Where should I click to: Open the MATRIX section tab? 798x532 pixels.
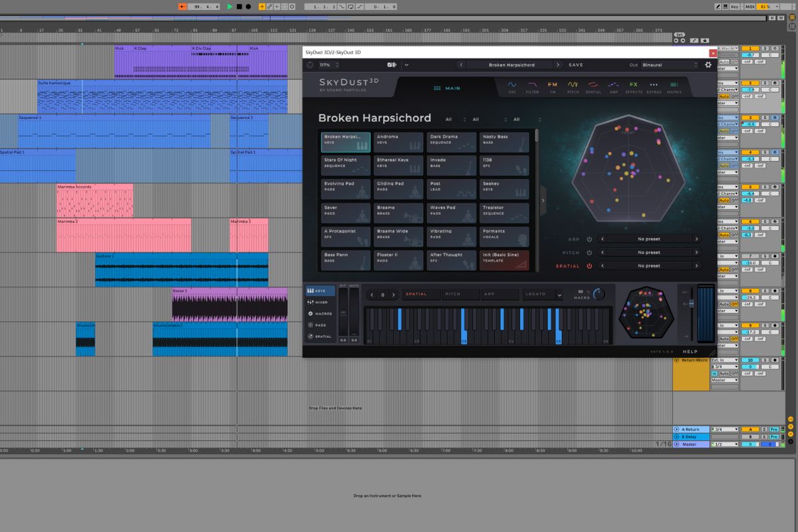tap(674, 87)
